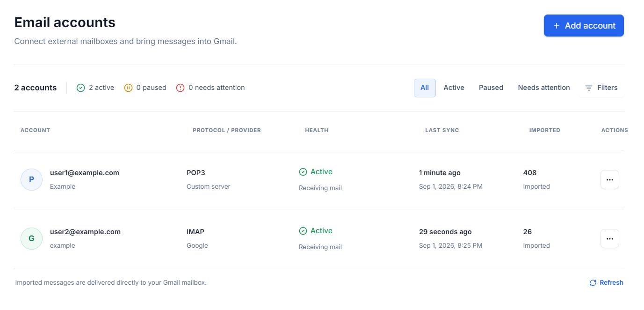644x310 pixels.
Task: Click the Protocol / Provider column header
Action: pyautogui.click(x=227, y=130)
